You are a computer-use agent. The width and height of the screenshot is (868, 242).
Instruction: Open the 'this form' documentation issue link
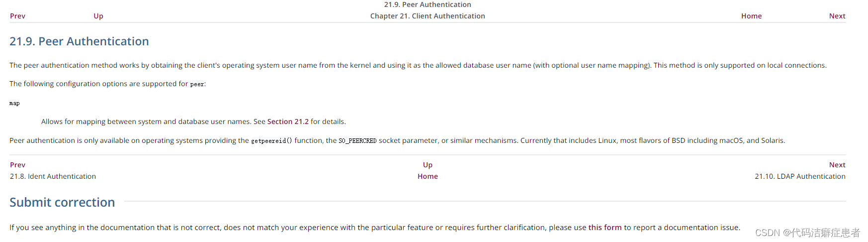(x=605, y=228)
